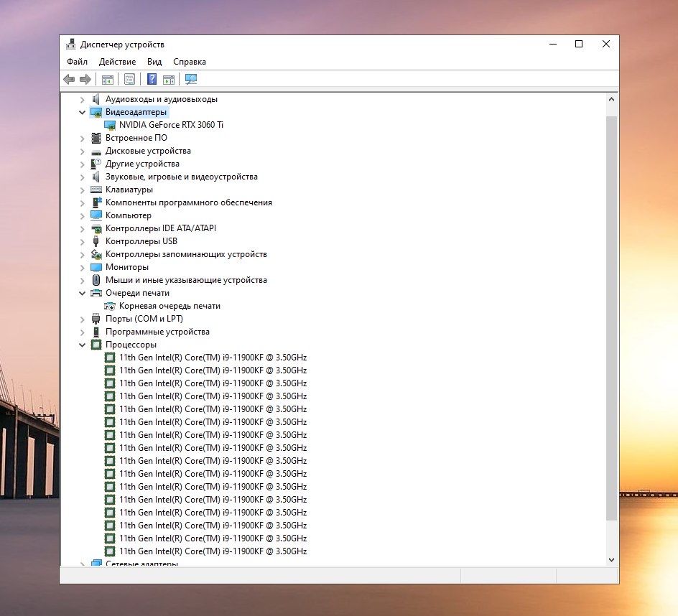Click the Back arrow toolbar icon

(x=69, y=79)
